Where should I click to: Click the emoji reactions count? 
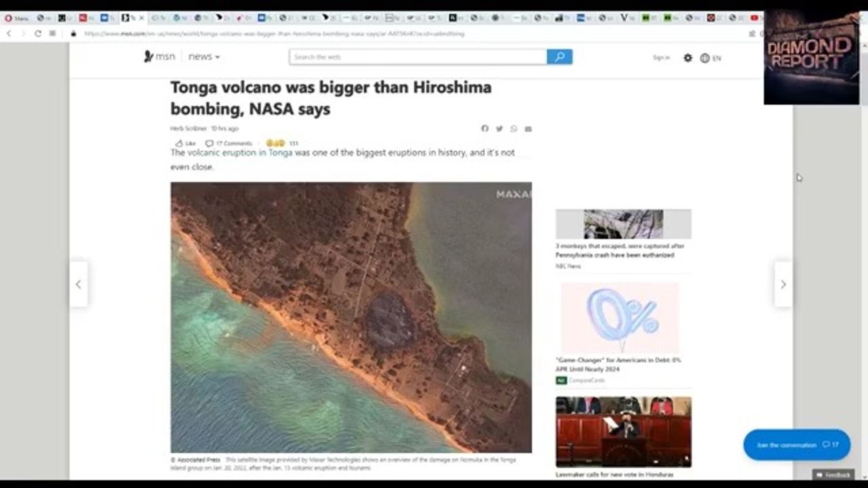(x=281, y=144)
